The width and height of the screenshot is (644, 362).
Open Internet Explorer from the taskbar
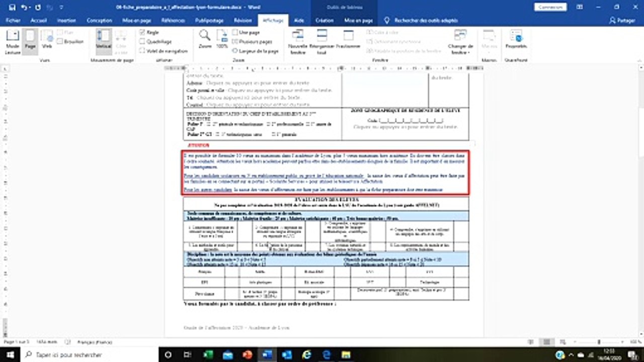click(306, 354)
